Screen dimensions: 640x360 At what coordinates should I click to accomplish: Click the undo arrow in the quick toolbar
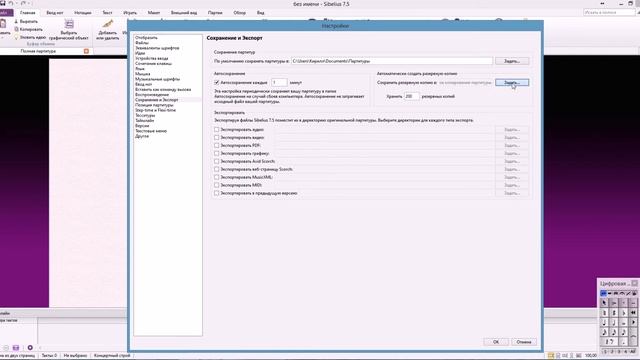click(11, 3)
